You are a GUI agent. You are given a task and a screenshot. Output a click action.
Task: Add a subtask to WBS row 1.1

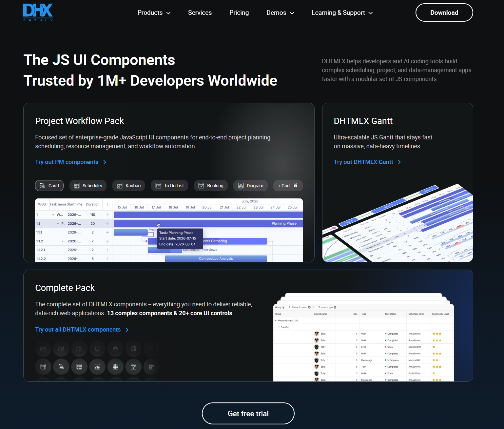coord(107,224)
